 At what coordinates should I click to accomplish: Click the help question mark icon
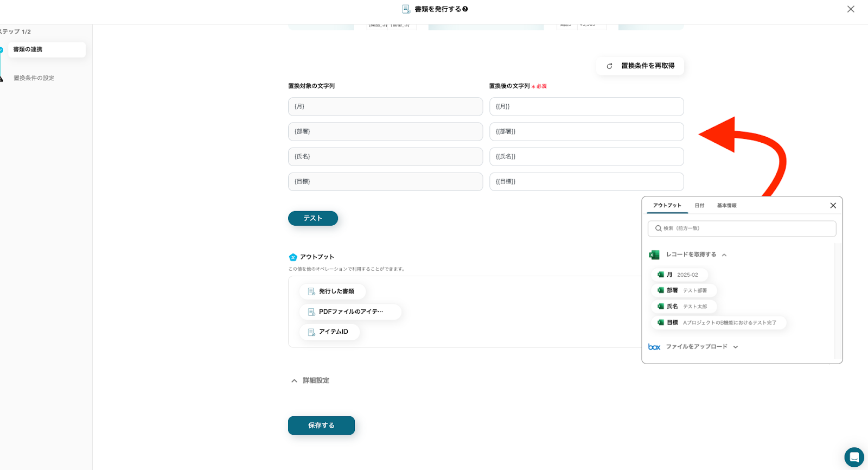coord(465,9)
